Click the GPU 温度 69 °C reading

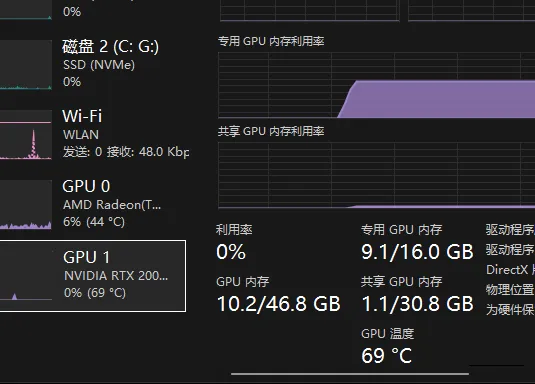coord(387,356)
